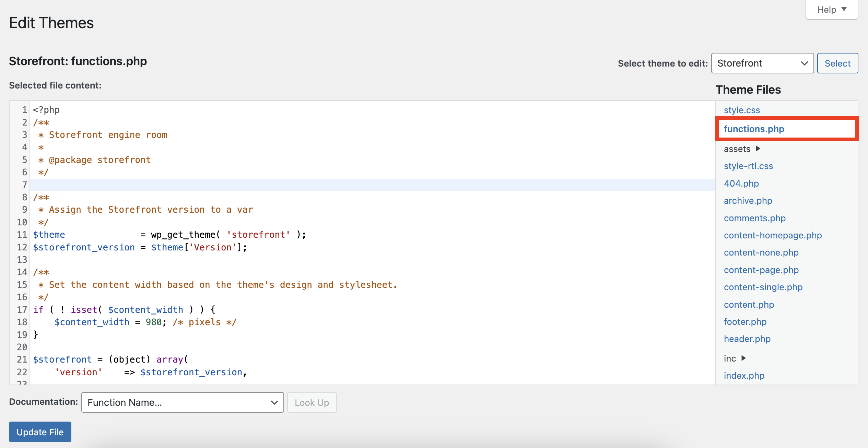The height and width of the screenshot is (448, 868).
Task: Expand the inc folder
Action: pos(735,358)
